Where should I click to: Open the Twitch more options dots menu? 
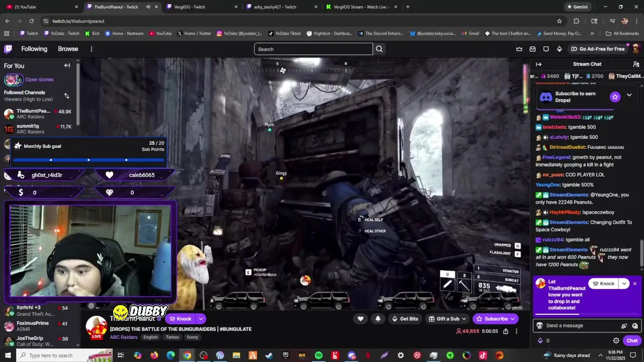(91, 49)
